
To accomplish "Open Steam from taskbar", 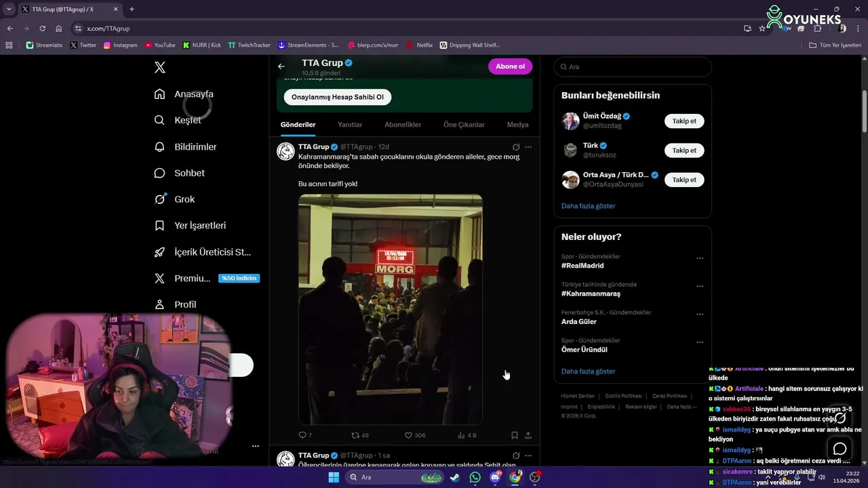I will tap(454, 477).
